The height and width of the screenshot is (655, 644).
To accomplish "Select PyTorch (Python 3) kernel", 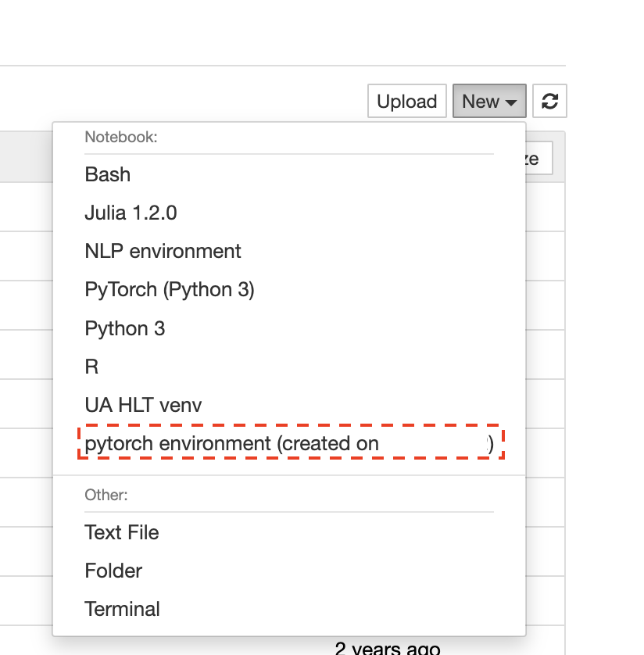I will pyautogui.click(x=169, y=289).
